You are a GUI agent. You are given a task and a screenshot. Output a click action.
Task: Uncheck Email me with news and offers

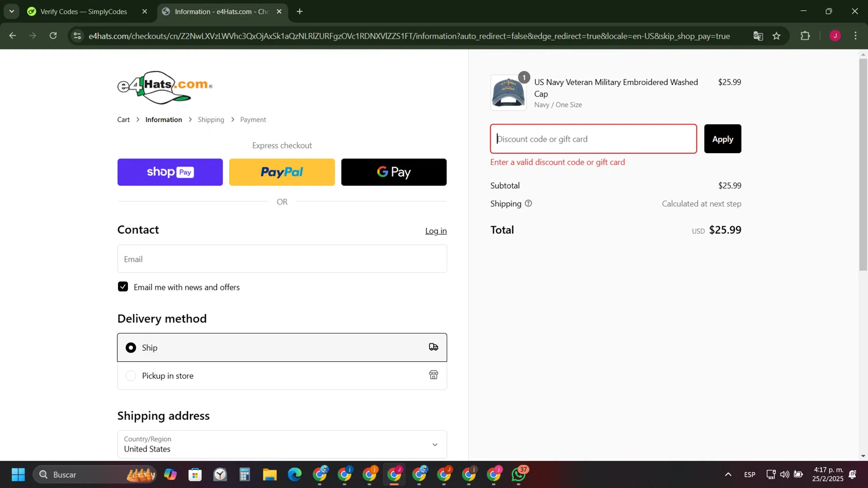[x=123, y=287]
